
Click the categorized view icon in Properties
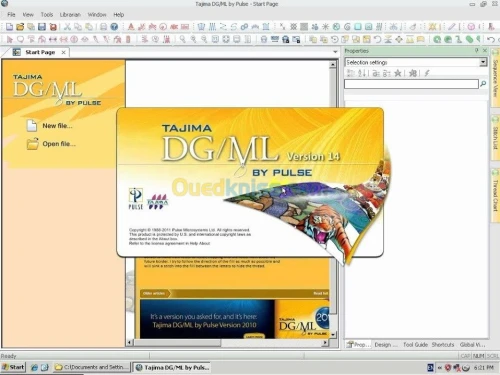[x=350, y=73]
